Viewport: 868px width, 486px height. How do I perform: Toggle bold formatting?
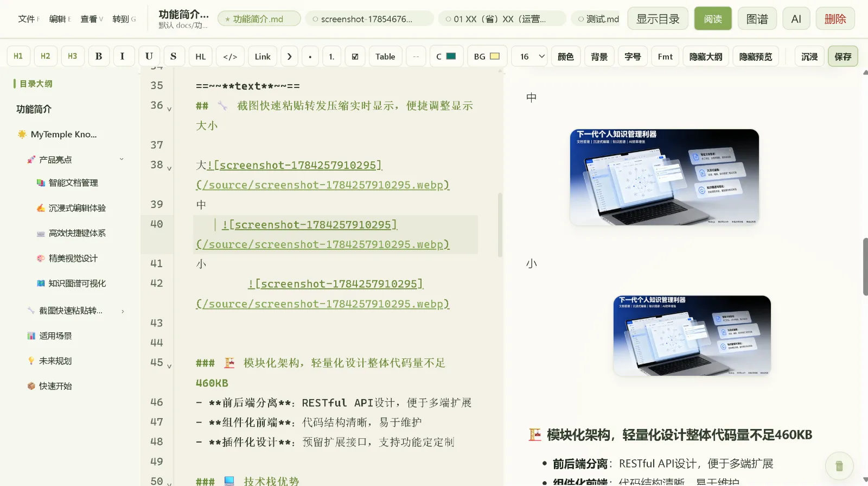(99, 56)
